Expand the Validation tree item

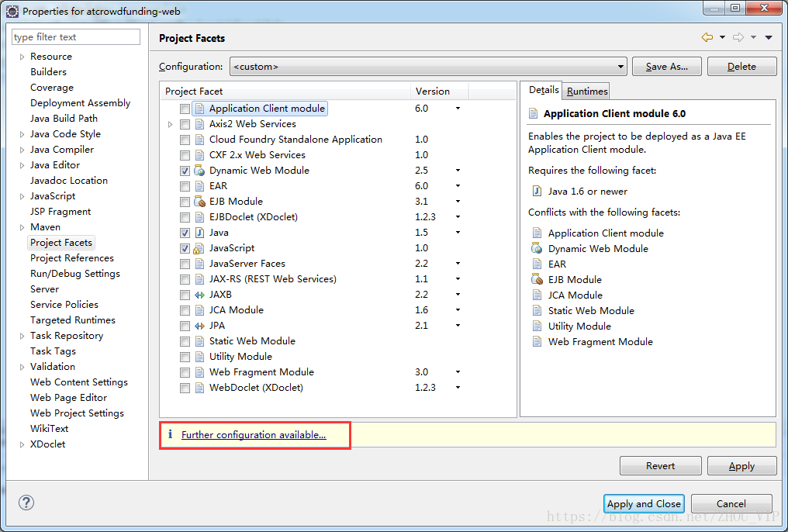[22, 368]
